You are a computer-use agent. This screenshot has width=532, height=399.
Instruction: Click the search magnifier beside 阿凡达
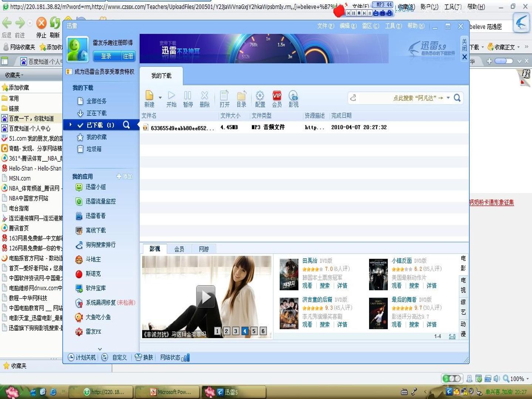pos(457,98)
